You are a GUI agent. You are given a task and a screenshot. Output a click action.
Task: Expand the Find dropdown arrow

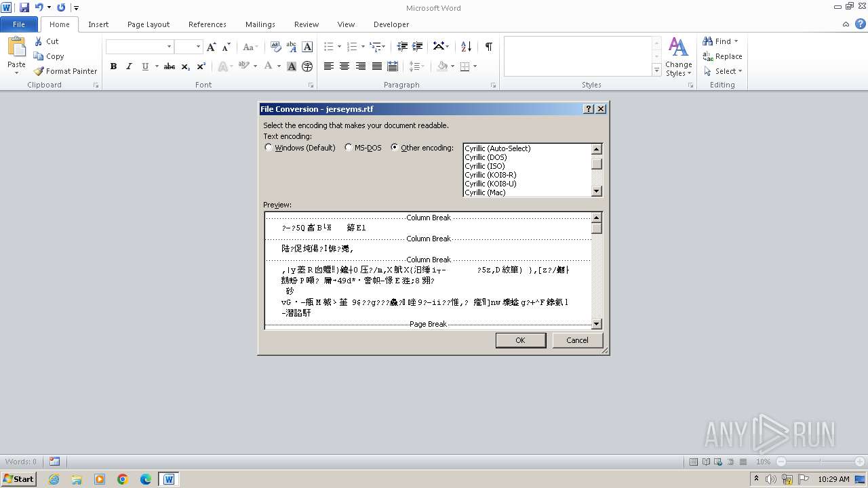[x=736, y=41]
